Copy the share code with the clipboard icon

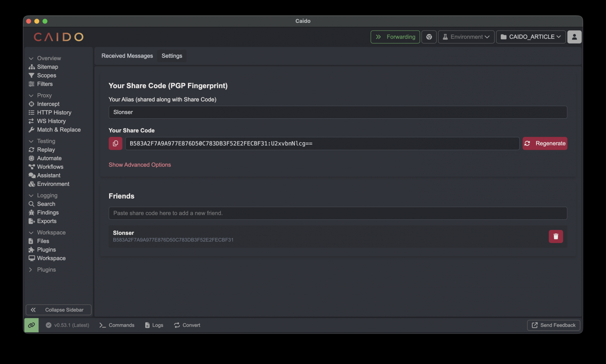[115, 144]
